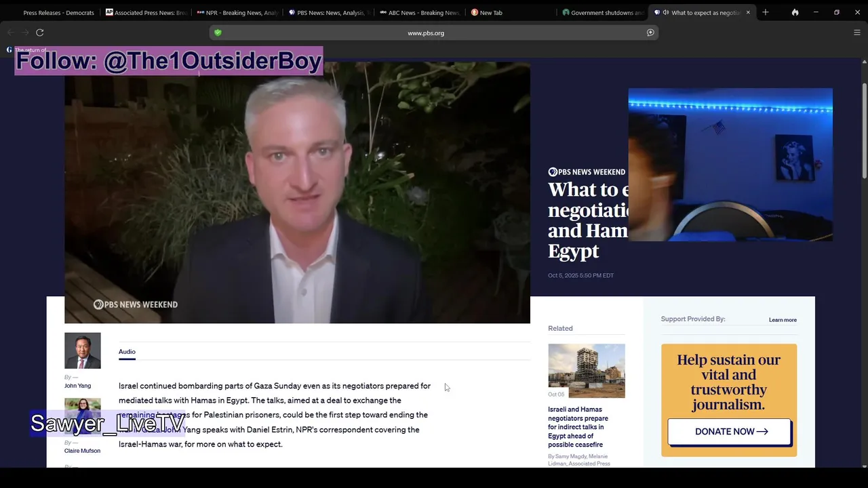Open the related story building thumbnail
The height and width of the screenshot is (488, 868).
[x=587, y=371]
